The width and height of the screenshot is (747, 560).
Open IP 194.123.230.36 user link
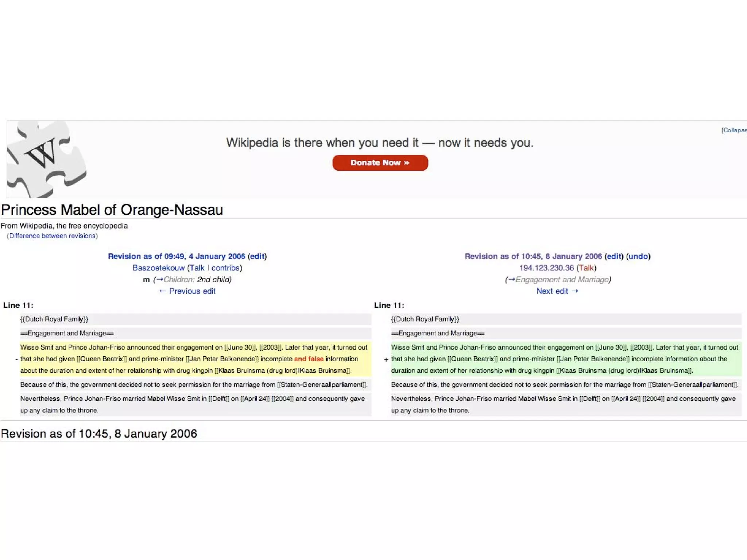(x=546, y=268)
